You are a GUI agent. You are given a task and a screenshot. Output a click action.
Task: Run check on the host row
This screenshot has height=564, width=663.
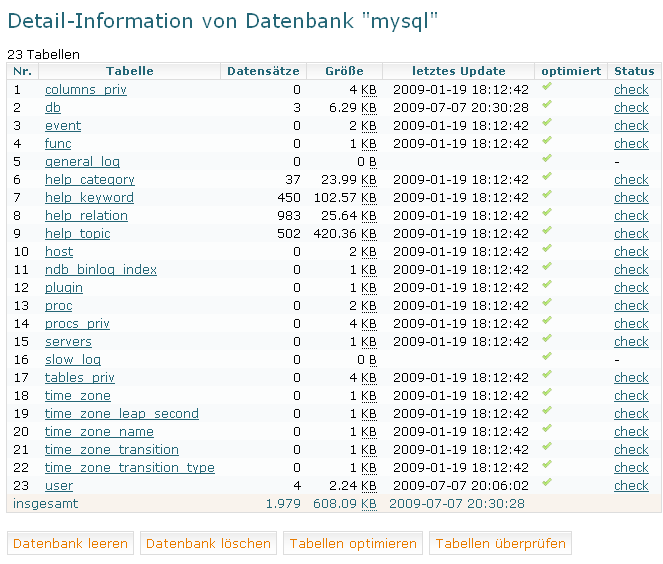click(631, 252)
